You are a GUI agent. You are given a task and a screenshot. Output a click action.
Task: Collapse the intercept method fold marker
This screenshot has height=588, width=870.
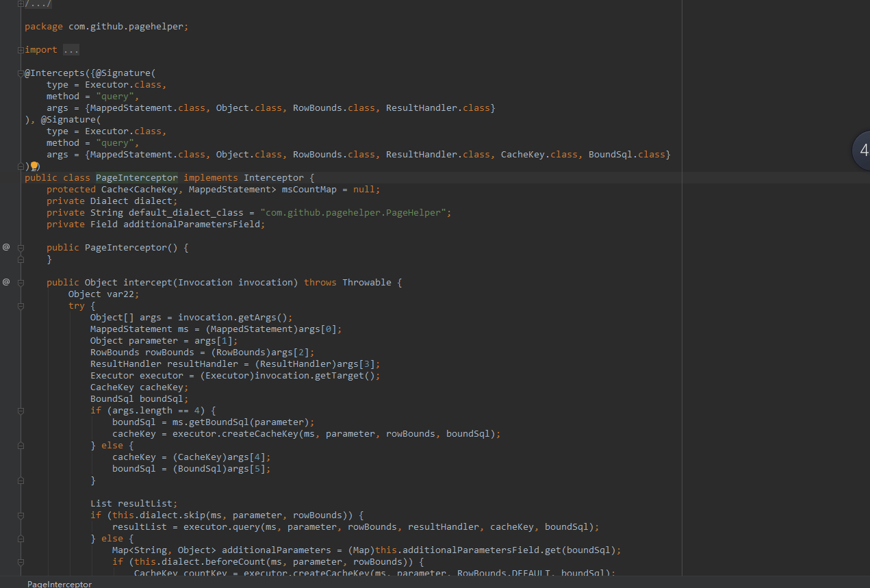21,283
